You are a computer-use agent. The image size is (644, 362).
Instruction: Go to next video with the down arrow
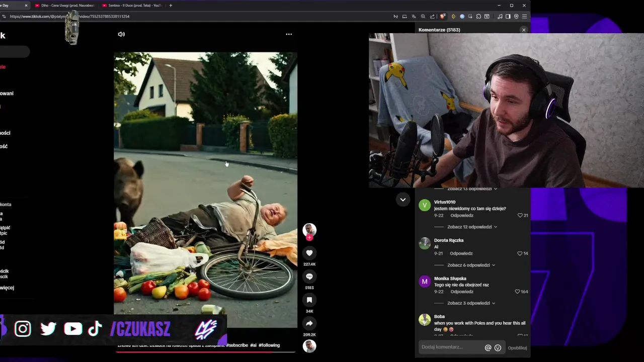pyautogui.click(x=403, y=200)
